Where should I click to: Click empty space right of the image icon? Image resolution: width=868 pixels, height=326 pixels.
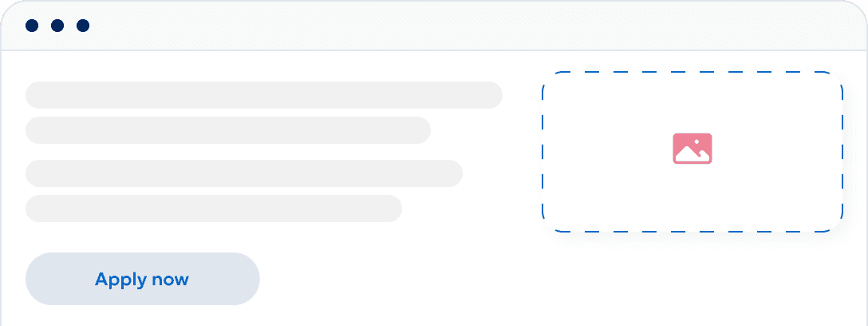(x=778, y=150)
